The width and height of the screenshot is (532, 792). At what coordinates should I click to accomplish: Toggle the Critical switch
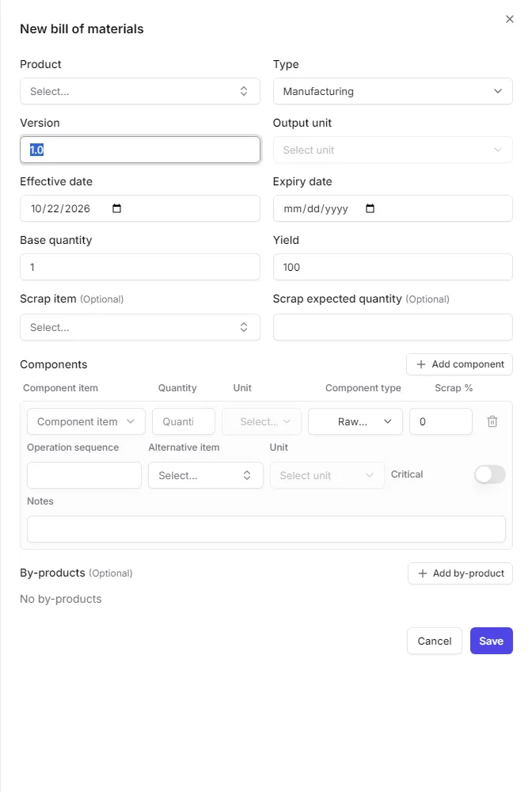(489, 474)
